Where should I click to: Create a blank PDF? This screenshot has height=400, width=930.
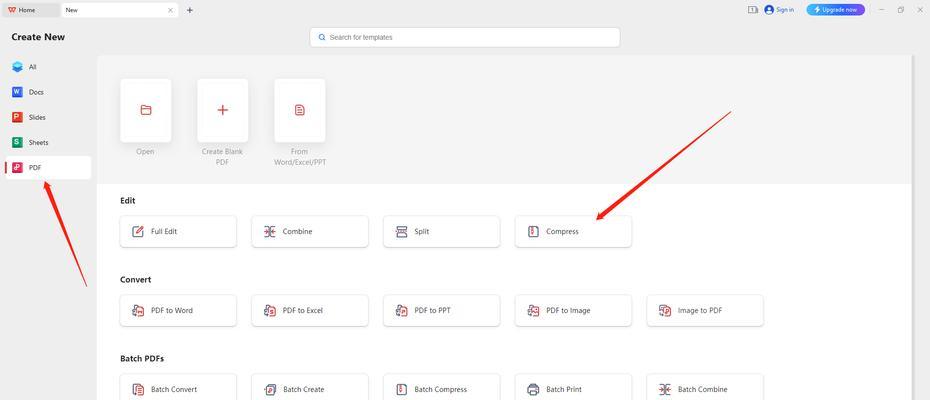tap(222, 110)
